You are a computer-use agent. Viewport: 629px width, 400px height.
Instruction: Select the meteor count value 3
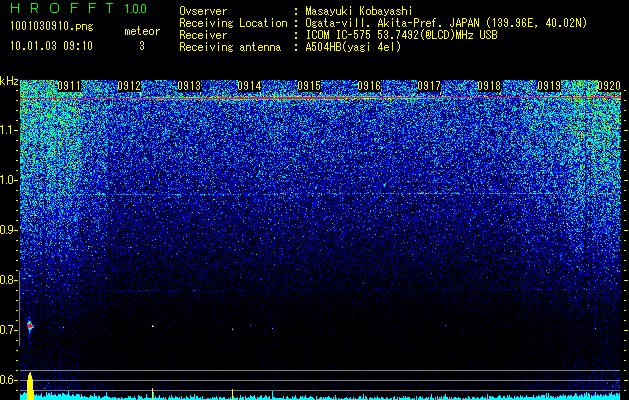(x=142, y=46)
